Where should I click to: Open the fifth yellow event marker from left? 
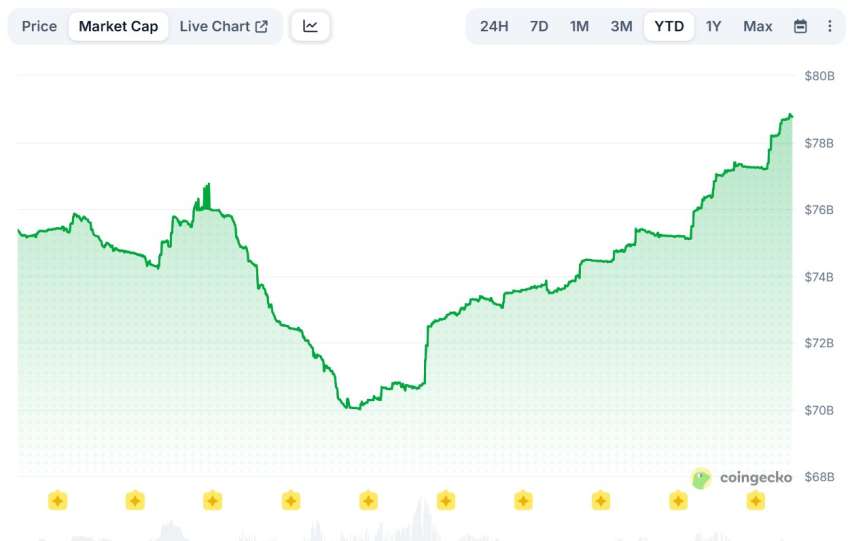[368, 500]
